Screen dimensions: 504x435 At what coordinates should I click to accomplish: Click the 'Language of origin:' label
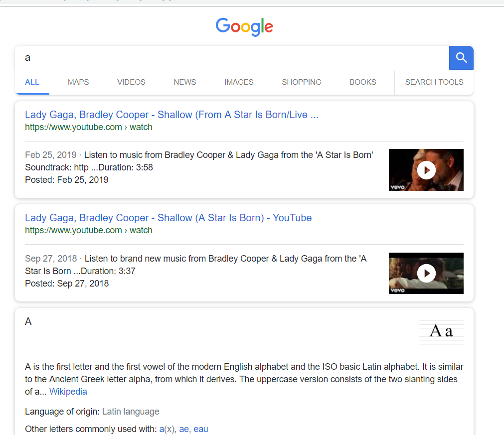(x=62, y=412)
